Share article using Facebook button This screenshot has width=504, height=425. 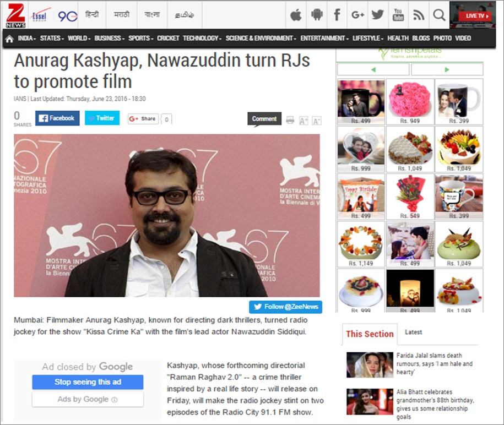click(x=57, y=118)
